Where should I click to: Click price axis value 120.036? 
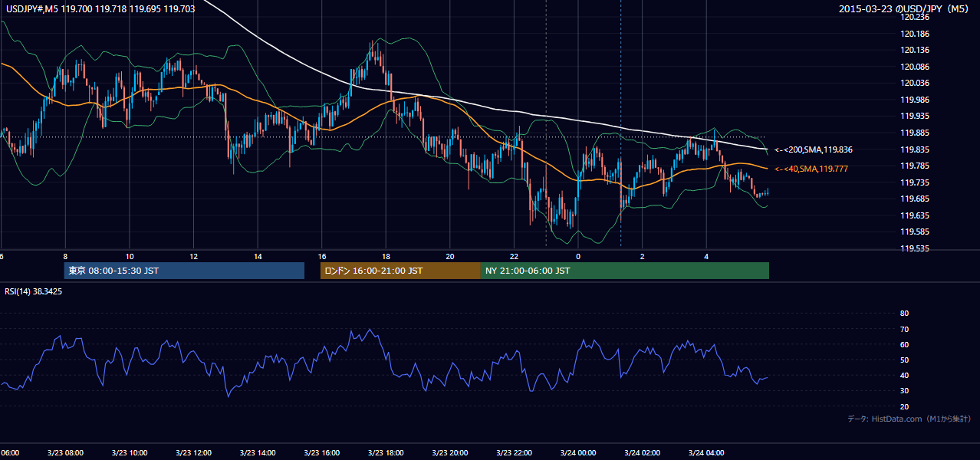pos(916,83)
